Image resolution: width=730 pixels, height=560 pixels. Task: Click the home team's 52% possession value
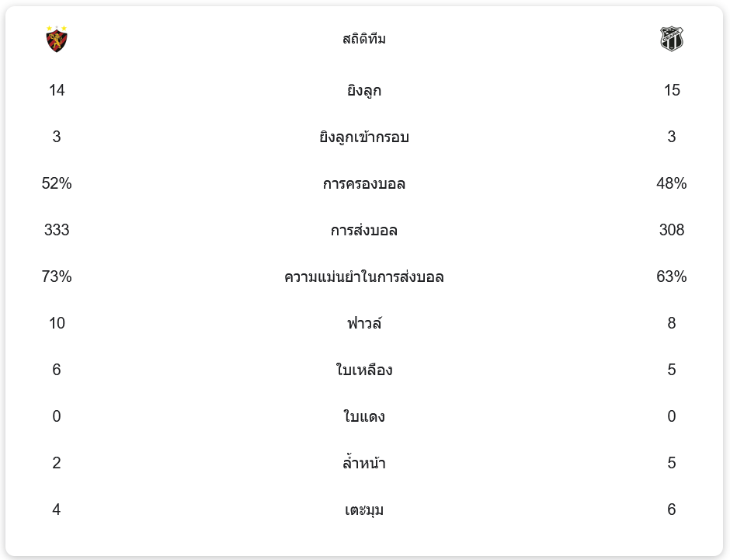click(57, 184)
